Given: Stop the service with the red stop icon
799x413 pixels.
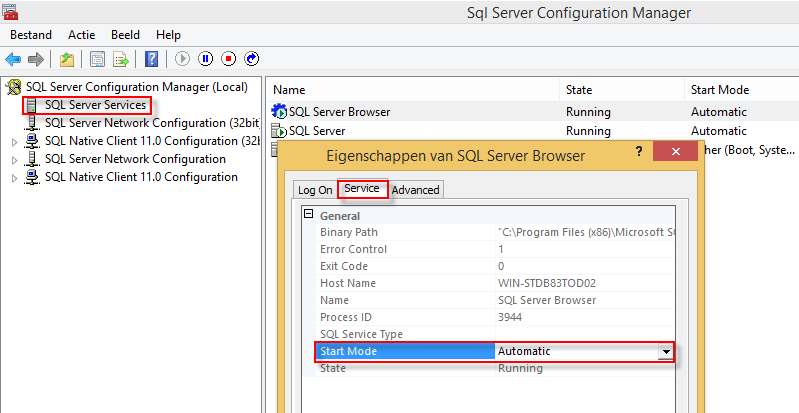Looking at the screenshot, I should click(228, 59).
